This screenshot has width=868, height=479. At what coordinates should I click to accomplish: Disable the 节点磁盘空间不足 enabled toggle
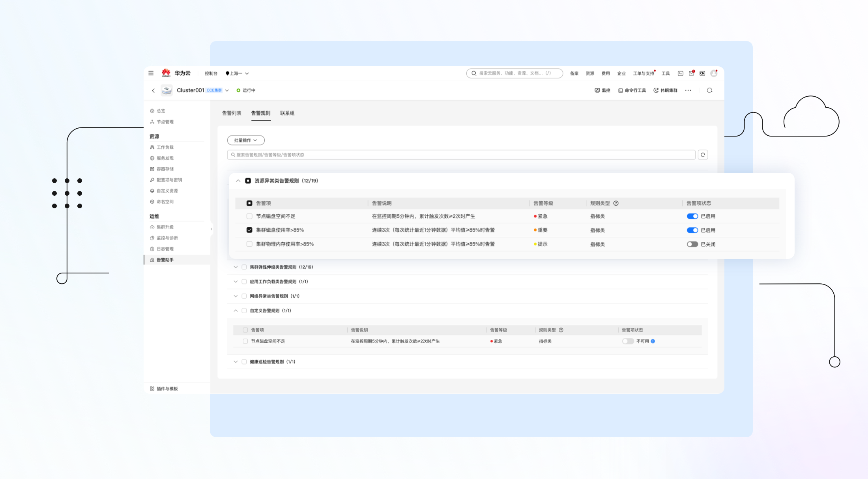692,216
